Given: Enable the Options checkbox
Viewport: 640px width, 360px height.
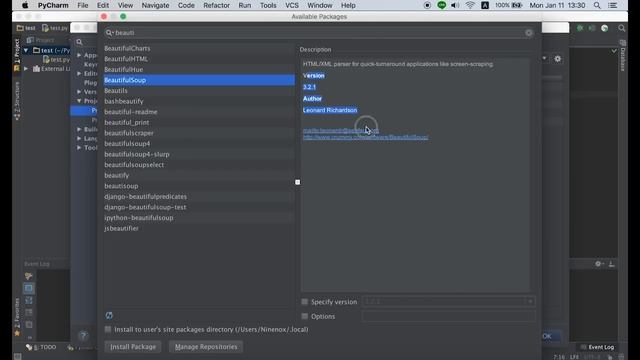Looking at the screenshot, I should click(304, 316).
